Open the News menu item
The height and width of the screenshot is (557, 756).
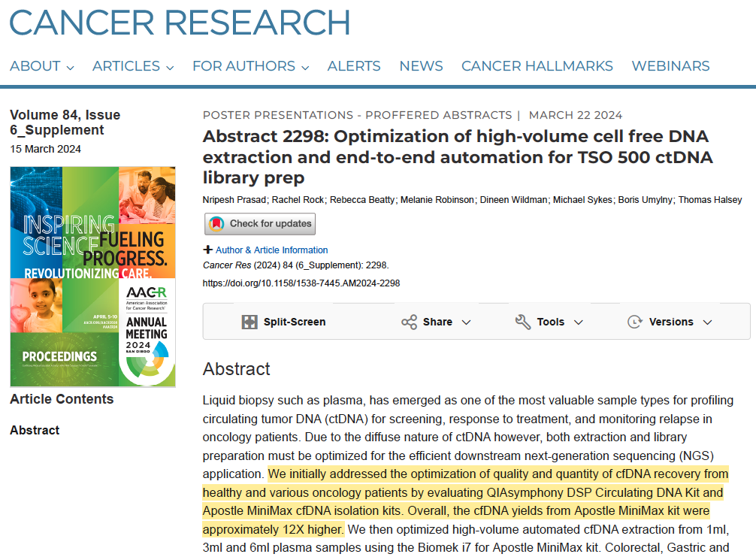tap(421, 66)
